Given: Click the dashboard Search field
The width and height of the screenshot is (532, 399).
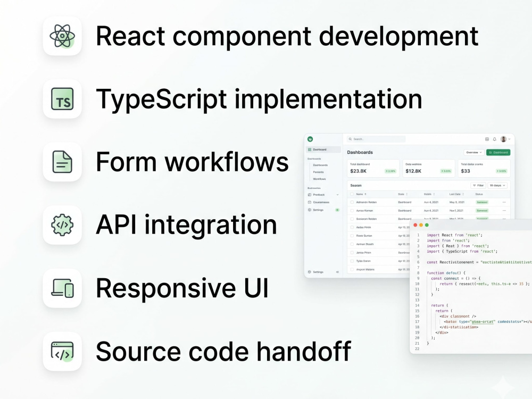Looking at the screenshot, I should (x=376, y=139).
